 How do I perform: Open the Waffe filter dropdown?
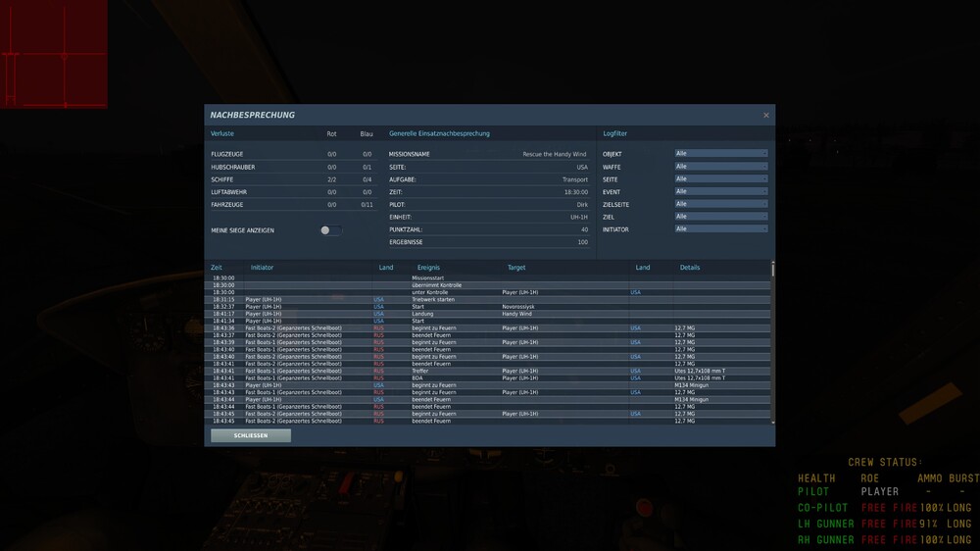click(x=720, y=167)
